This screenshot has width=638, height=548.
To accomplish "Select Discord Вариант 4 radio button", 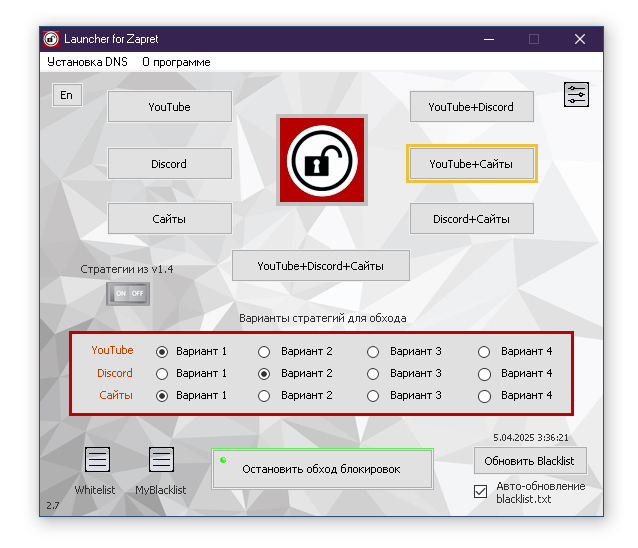I will 484,373.
